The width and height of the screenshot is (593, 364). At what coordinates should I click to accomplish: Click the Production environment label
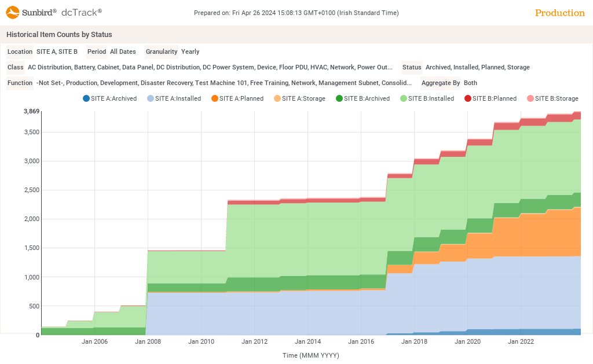coord(559,13)
